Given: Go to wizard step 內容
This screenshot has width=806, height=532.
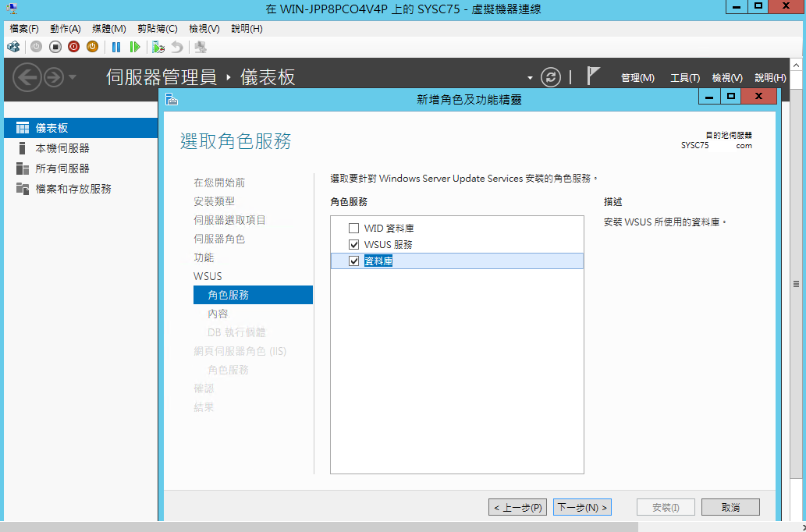Looking at the screenshot, I should coord(218,314).
